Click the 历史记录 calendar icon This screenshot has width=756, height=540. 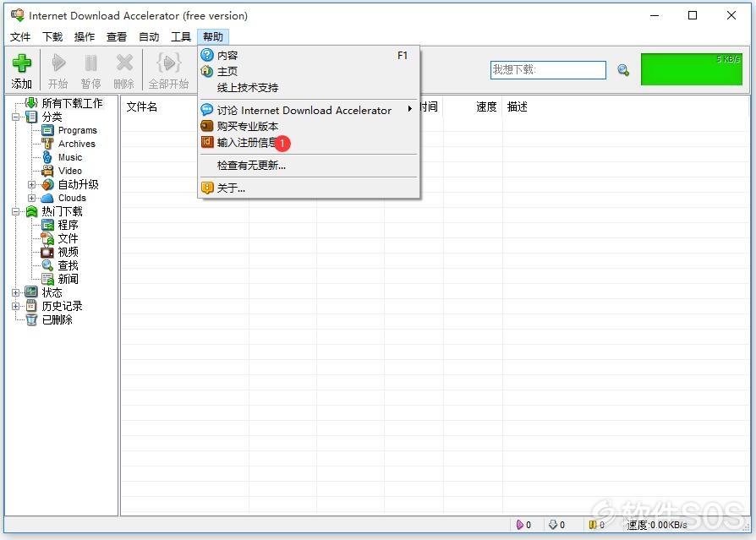(x=31, y=305)
